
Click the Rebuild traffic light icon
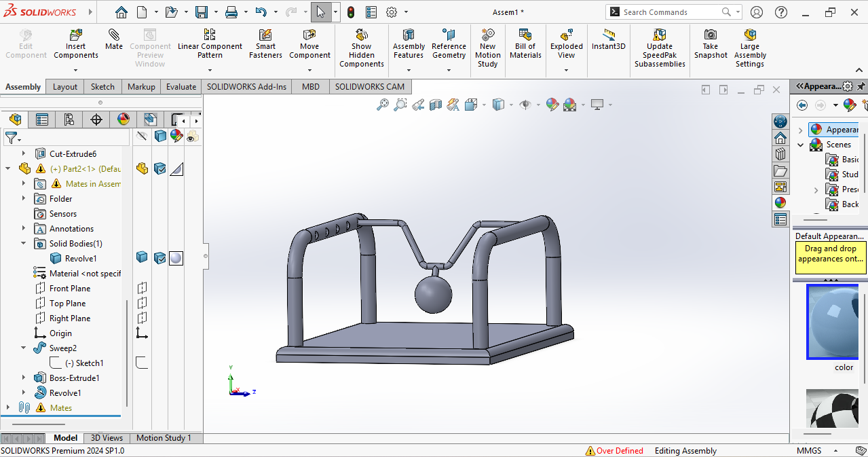pyautogui.click(x=351, y=12)
